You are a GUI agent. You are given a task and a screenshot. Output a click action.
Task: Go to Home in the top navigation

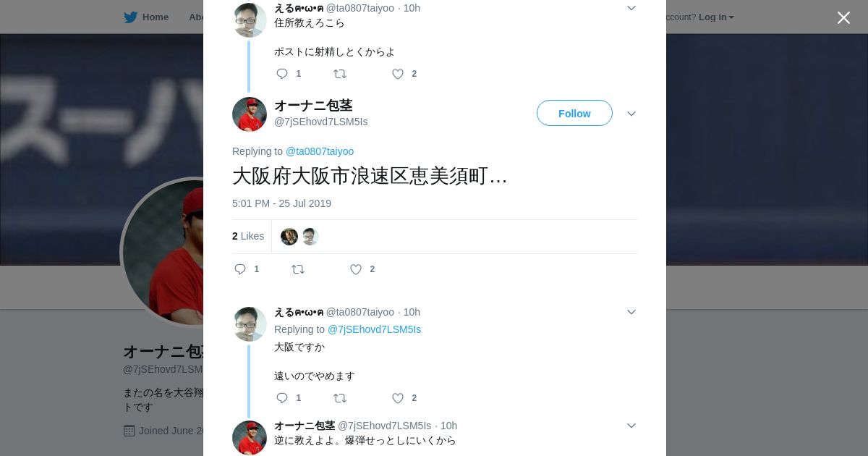(x=156, y=17)
